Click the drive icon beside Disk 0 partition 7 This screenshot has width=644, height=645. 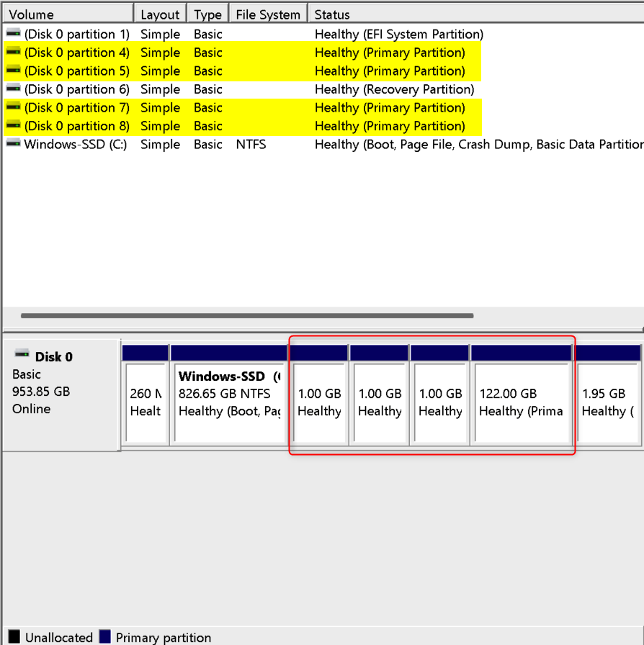[12, 107]
